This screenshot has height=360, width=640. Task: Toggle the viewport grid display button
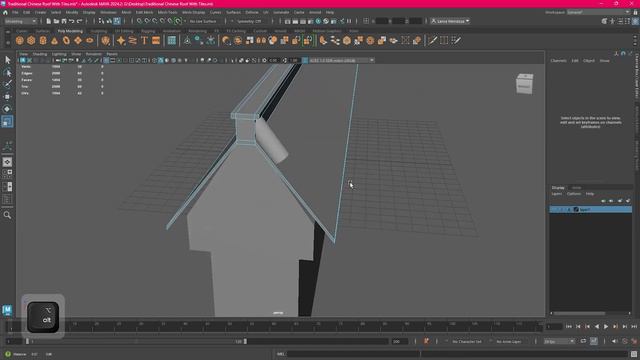[106, 60]
